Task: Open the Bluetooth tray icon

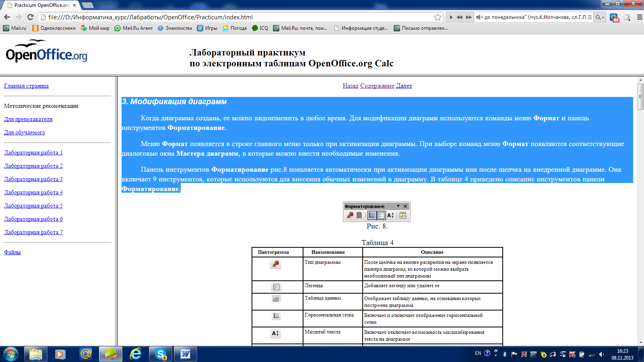Action: [505, 354]
